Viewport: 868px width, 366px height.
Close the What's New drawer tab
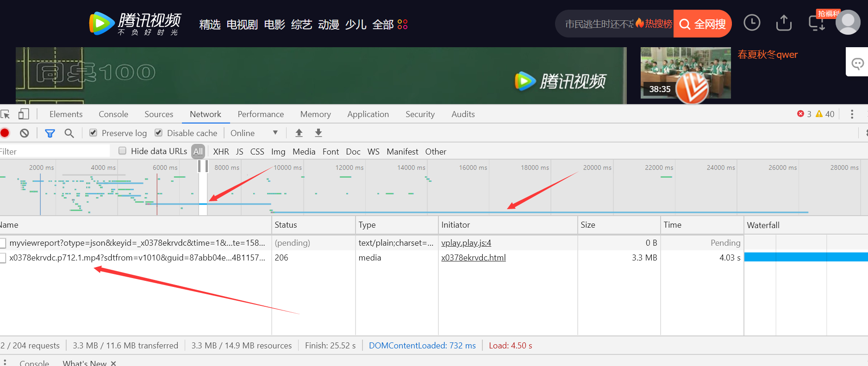point(113,363)
